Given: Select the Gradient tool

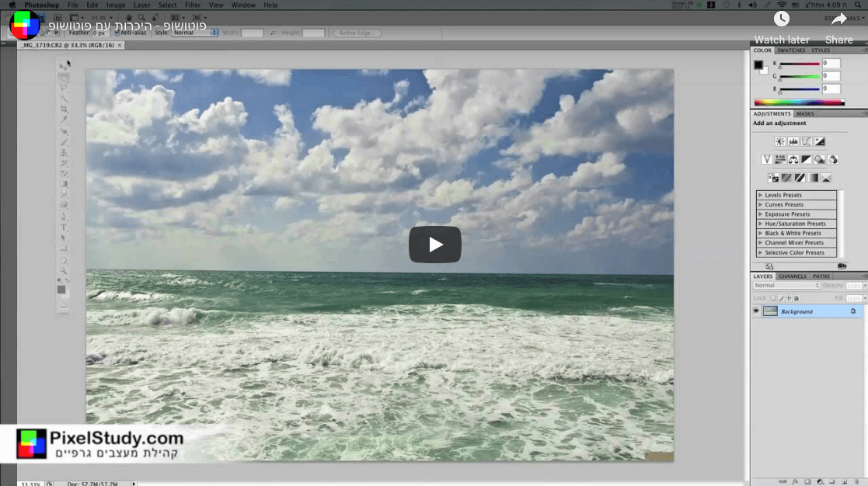Looking at the screenshot, I should point(63,185).
